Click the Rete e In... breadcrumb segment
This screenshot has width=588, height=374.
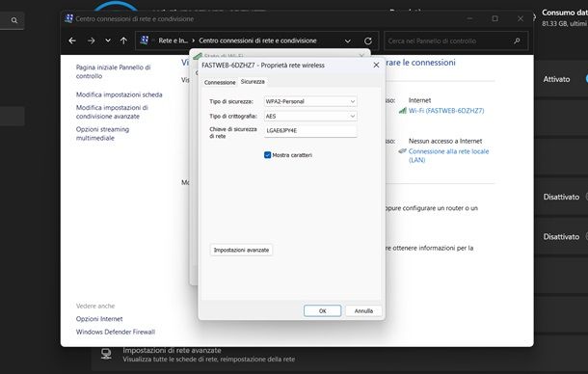[173, 40]
